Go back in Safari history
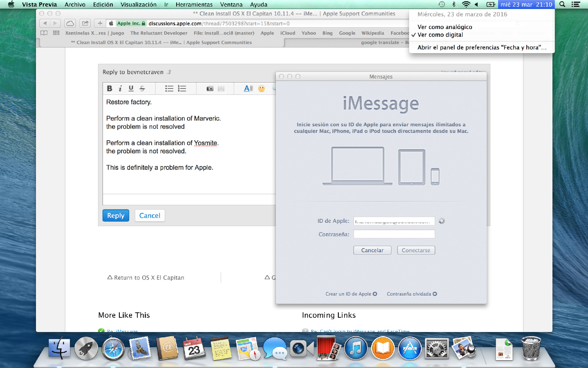588x368 pixels. point(45,23)
